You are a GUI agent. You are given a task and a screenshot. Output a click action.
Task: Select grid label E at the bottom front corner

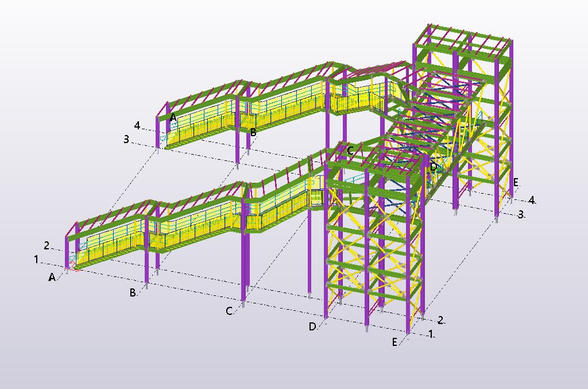coord(394,342)
